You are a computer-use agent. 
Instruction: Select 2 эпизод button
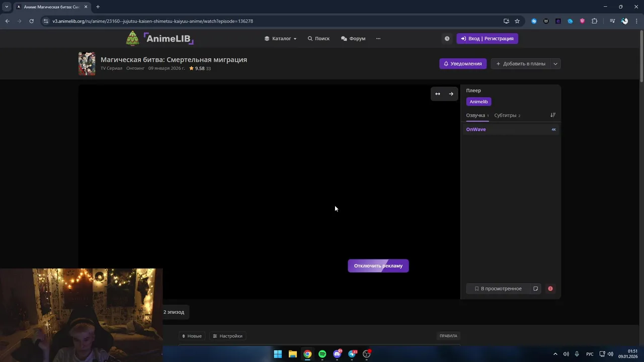click(174, 312)
